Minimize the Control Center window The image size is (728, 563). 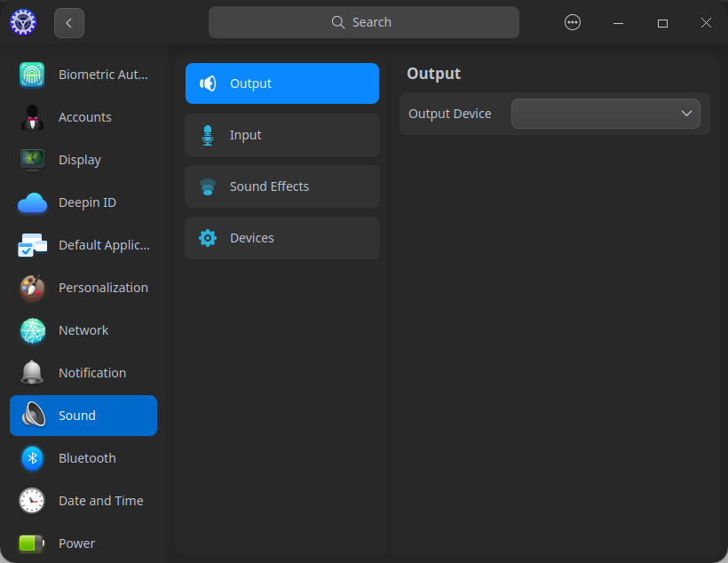(x=618, y=23)
